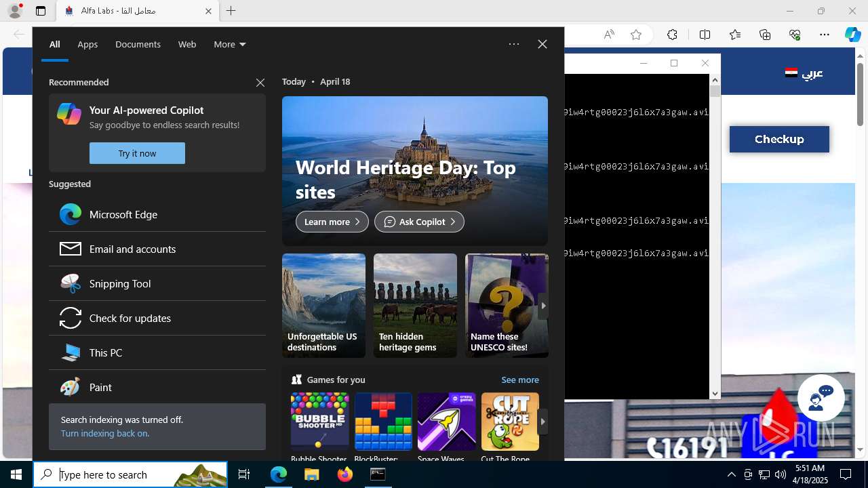
Task: Open notification center on taskbar
Action: click(x=846, y=474)
